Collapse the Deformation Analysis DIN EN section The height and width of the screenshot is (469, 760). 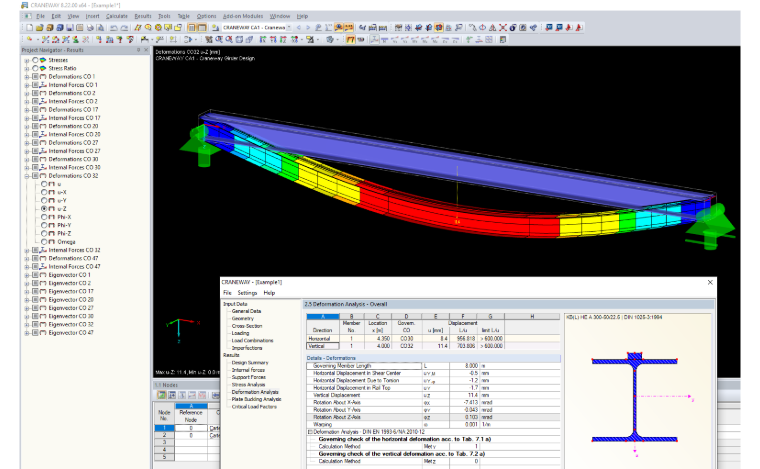[310, 432]
